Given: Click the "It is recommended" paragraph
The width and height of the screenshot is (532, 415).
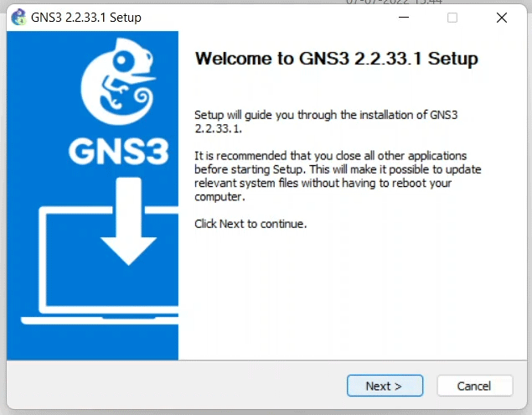Looking at the screenshot, I should (338, 176).
